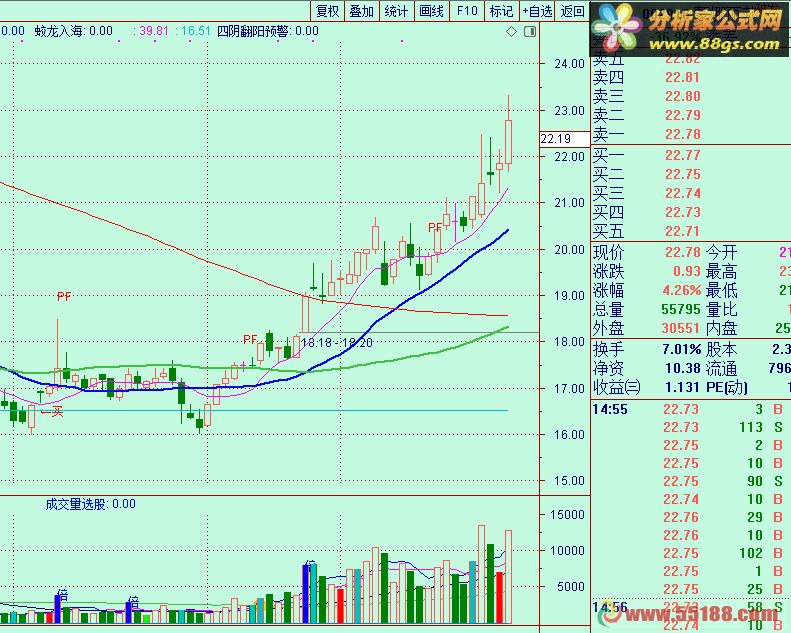
Task: Click the 涨跌 change value 0.93
Action: pos(687,271)
